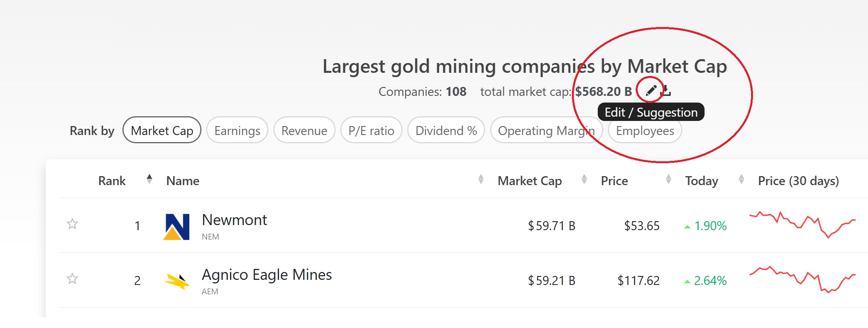Rank companies by Earnings
Image resolution: width=868 pixels, height=328 pixels.
(237, 130)
